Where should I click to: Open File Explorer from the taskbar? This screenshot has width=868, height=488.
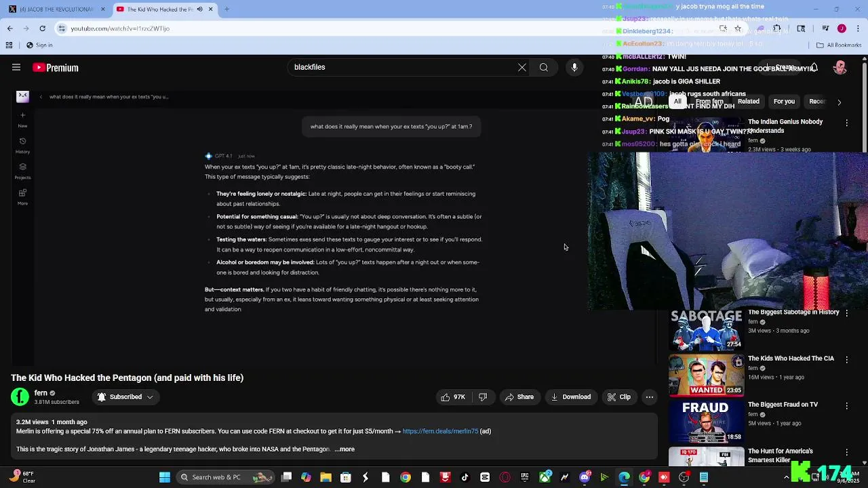[x=325, y=477]
